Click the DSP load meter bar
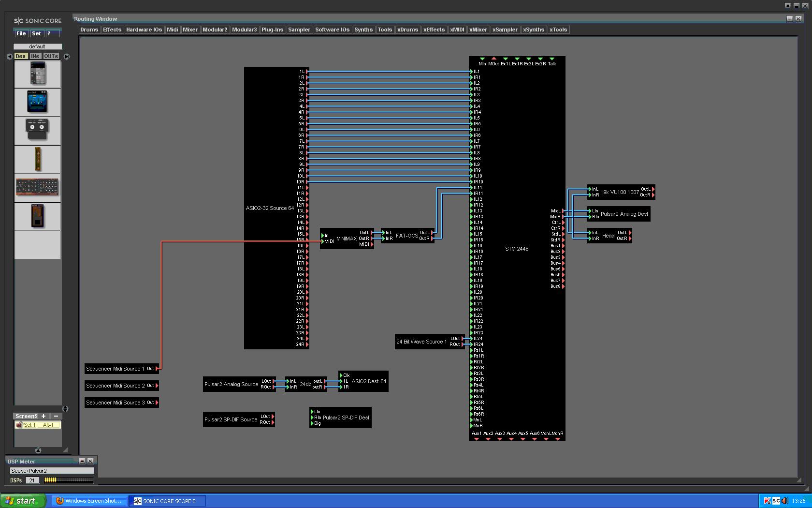812x508 pixels. pos(69,480)
